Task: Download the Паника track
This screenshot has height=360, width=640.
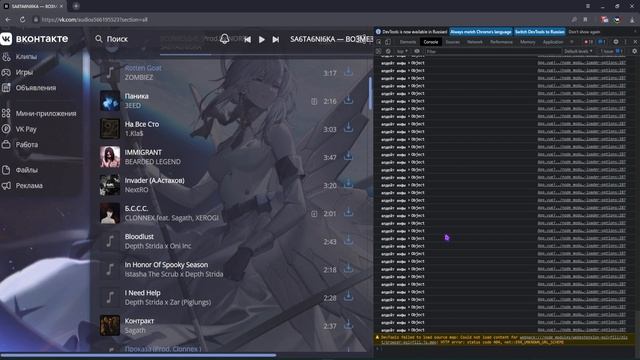Action: (348, 100)
